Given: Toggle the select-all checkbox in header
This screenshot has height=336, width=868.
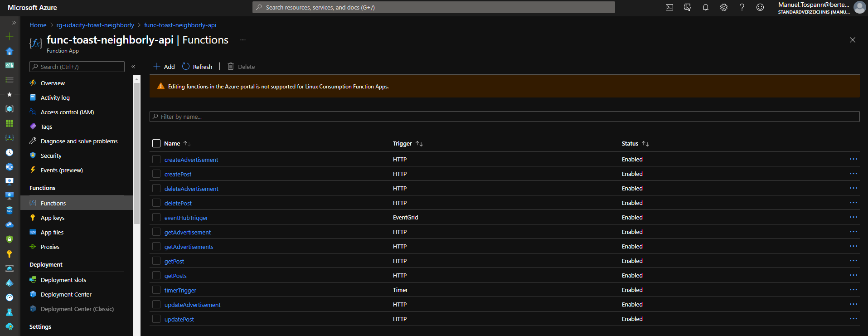Looking at the screenshot, I should point(156,143).
